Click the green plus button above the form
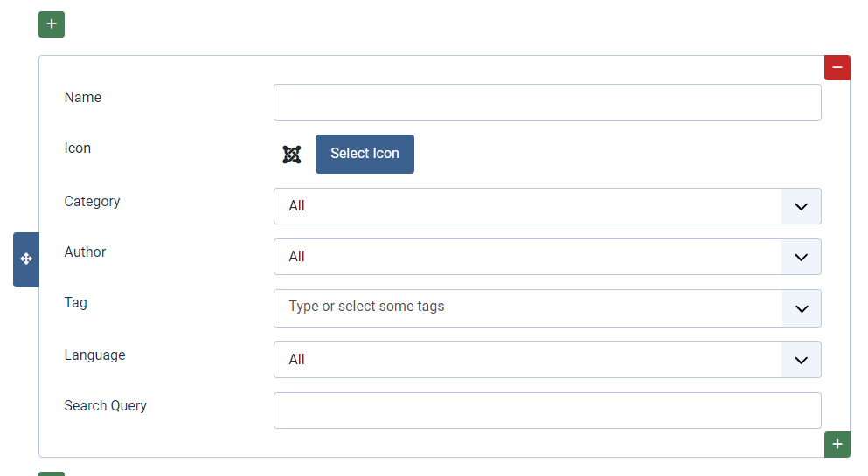Viewport: 868px width, 476px height. click(52, 24)
